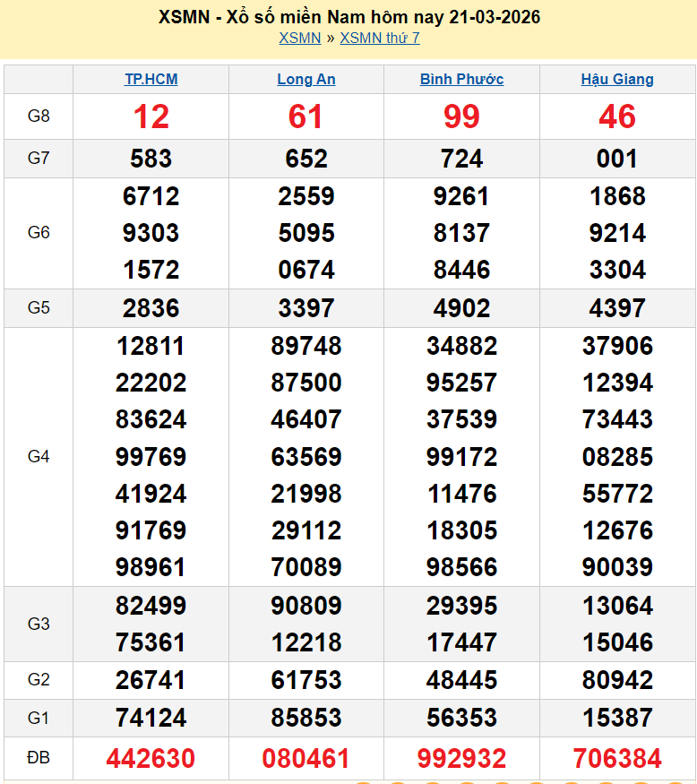Open the Bình Phước province link

click(461, 79)
